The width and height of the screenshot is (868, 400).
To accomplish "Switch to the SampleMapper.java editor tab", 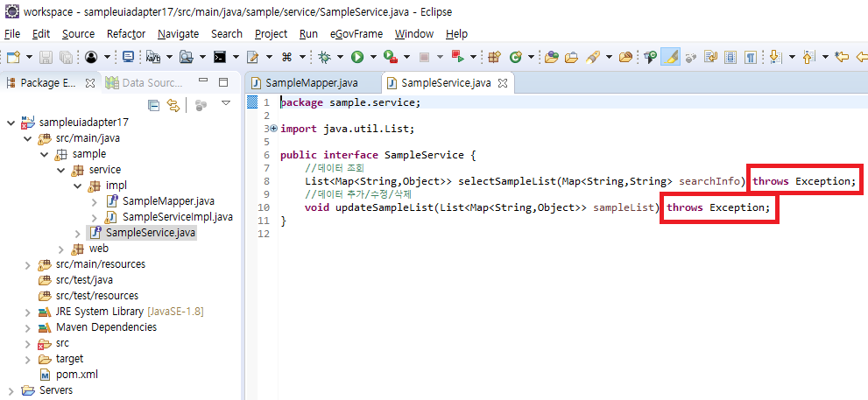I will (311, 83).
